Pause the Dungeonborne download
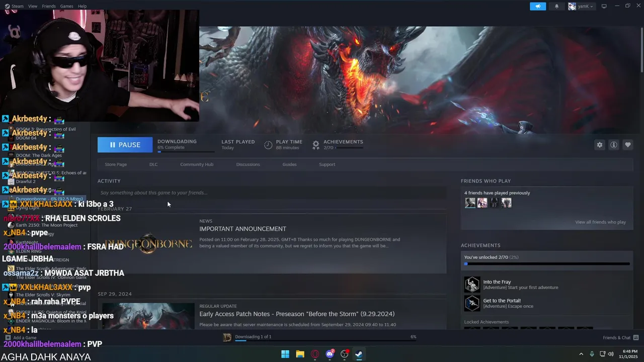The width and height of the screenshot is (644, 362). coord(125,145)
